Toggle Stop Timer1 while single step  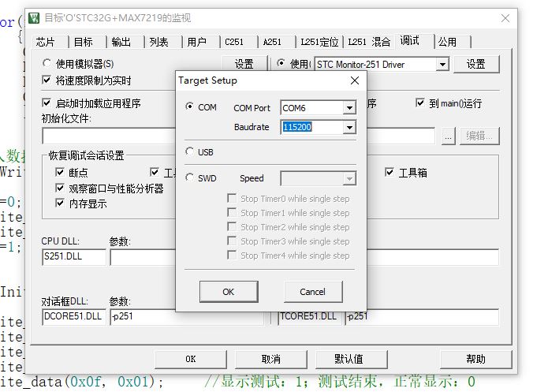232,212
